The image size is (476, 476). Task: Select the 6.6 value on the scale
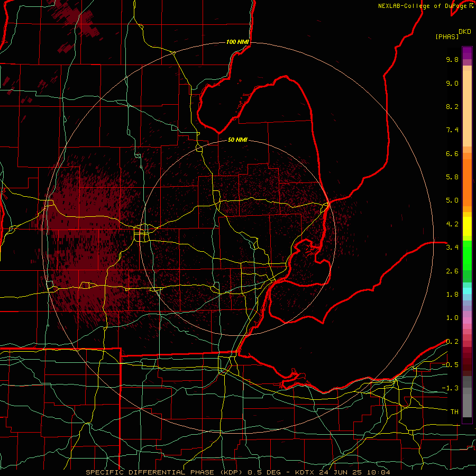(x=452, y=153)
